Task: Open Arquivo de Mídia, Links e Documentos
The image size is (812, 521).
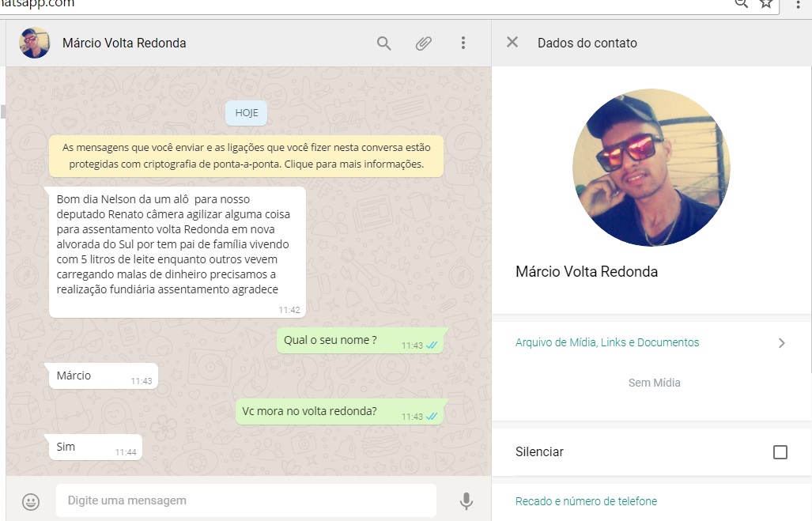Action: 607,342
